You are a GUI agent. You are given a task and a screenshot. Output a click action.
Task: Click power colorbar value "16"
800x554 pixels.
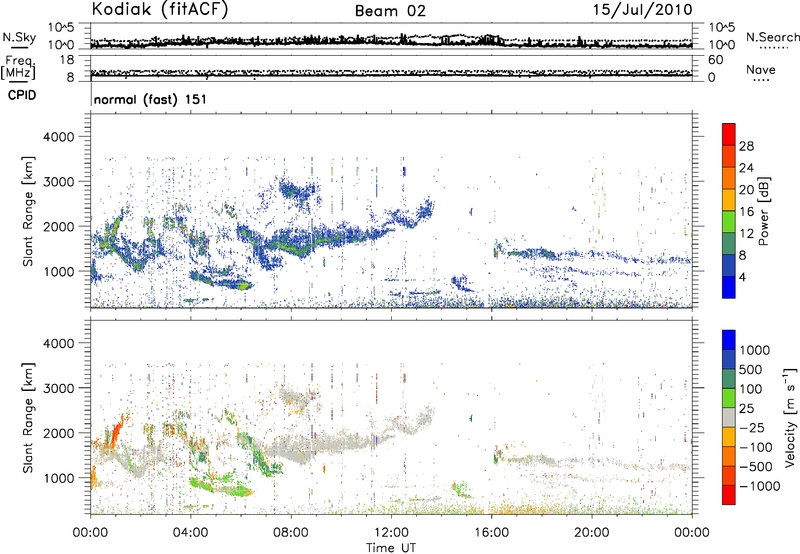(746, 212)
